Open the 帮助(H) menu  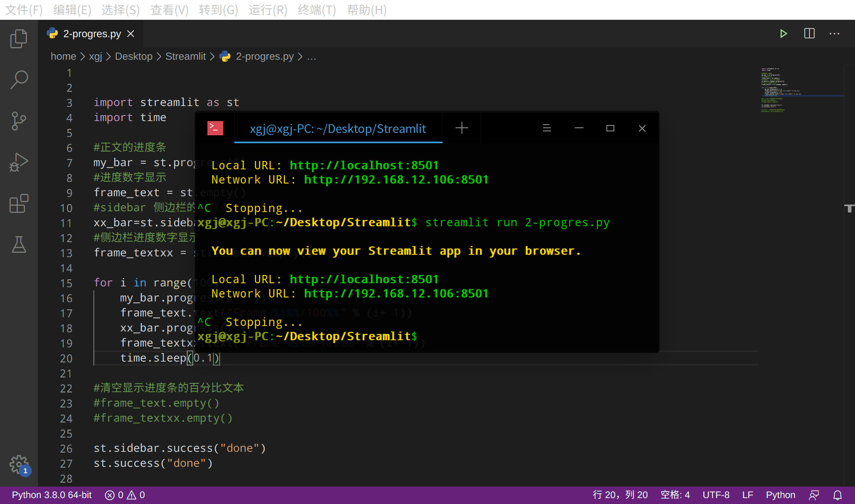(x=367, y=9)
